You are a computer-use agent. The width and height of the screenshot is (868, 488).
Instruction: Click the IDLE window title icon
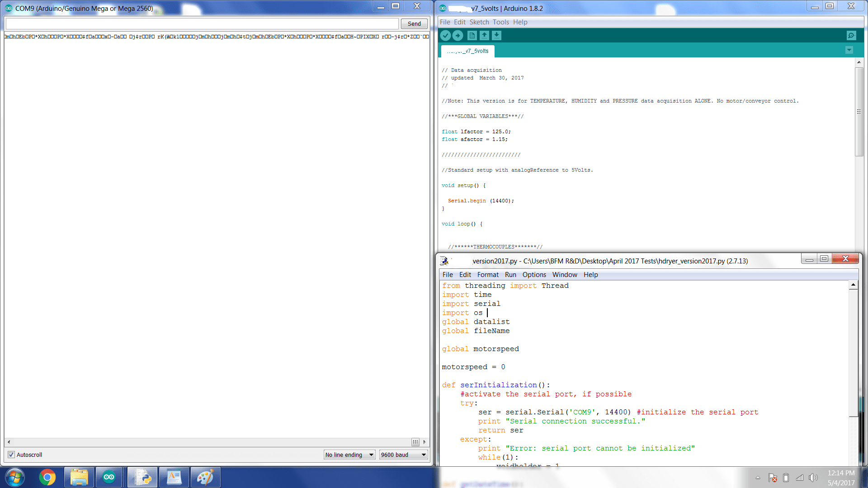pyautogui.click(x=444, y=261)
